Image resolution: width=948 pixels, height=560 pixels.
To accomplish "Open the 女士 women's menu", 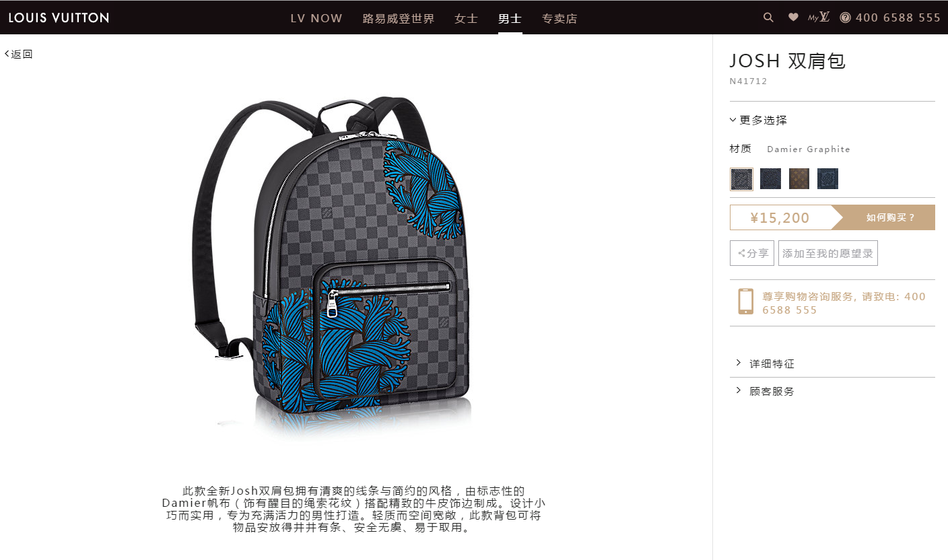I will 466,18.
